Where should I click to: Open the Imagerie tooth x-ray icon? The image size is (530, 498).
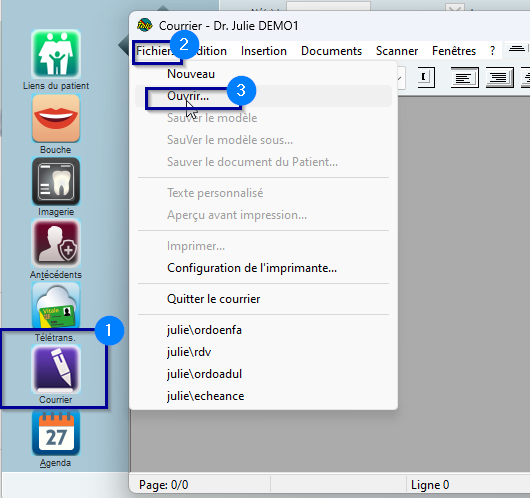click(x=56, y=181)
